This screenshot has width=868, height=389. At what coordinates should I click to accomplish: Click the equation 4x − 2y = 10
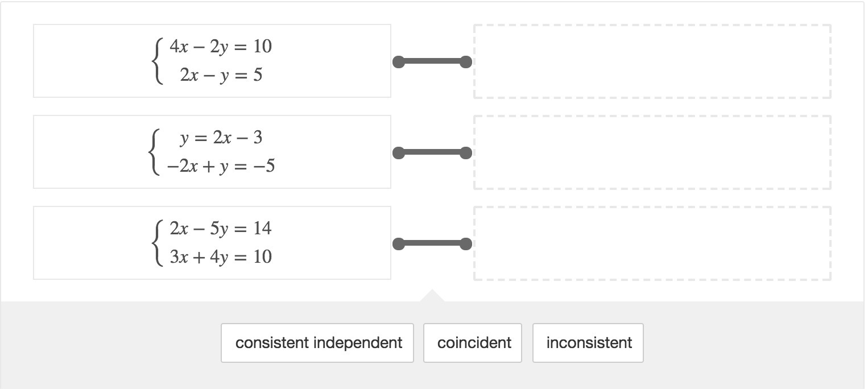pyautogui.click(x=221, y=47)
